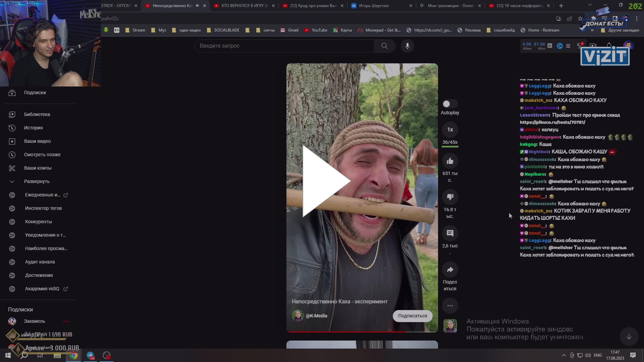Like the Short with thumbs up
Viewport: 644px width, 362px height.
point(450,160)
